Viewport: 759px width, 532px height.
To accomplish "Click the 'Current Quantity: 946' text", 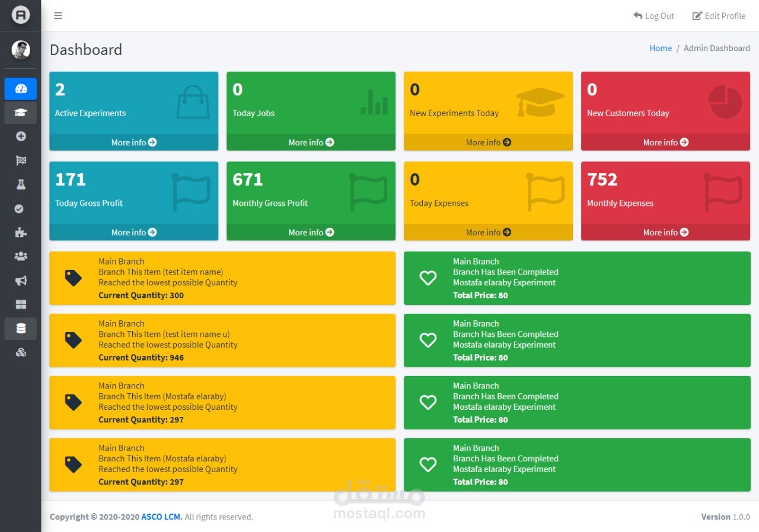I will (x=141, y=358).
